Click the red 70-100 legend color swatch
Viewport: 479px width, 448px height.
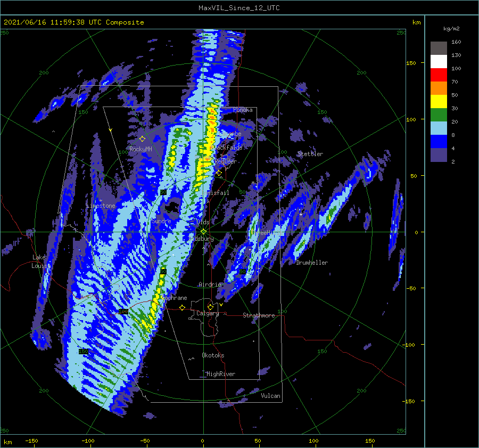coord(439,75)
